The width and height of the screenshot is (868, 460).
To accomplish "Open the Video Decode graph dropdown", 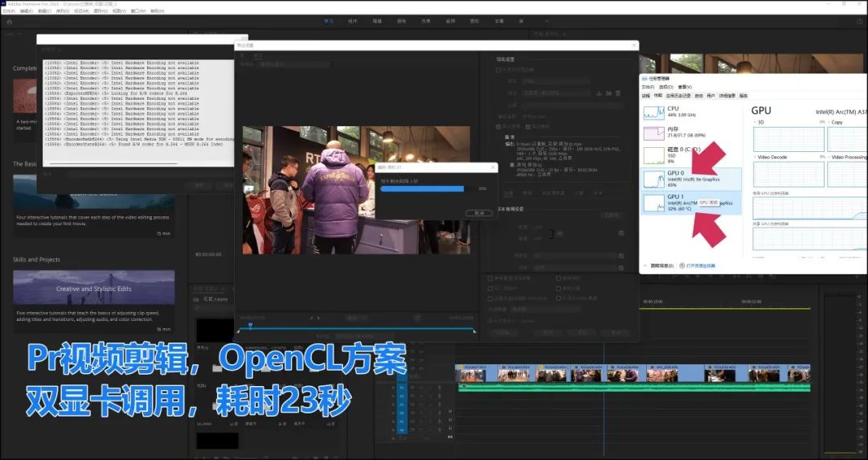I will point(757,157).
